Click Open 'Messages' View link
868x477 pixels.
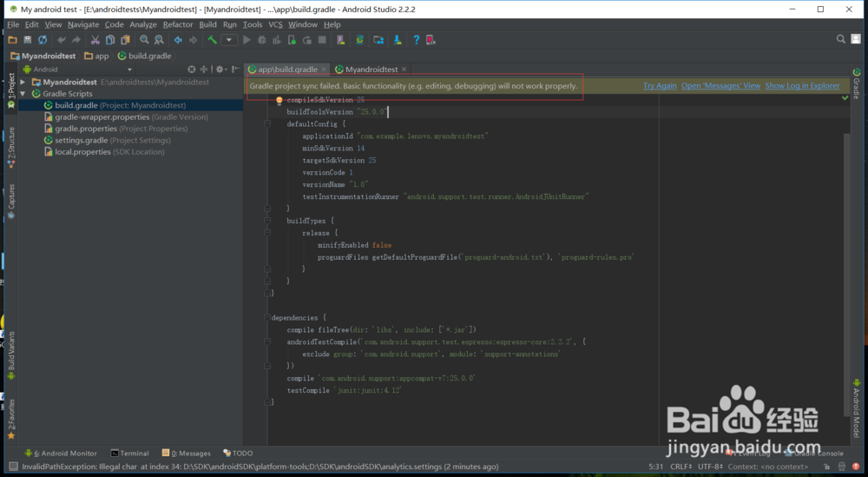(x=720, y=86)
